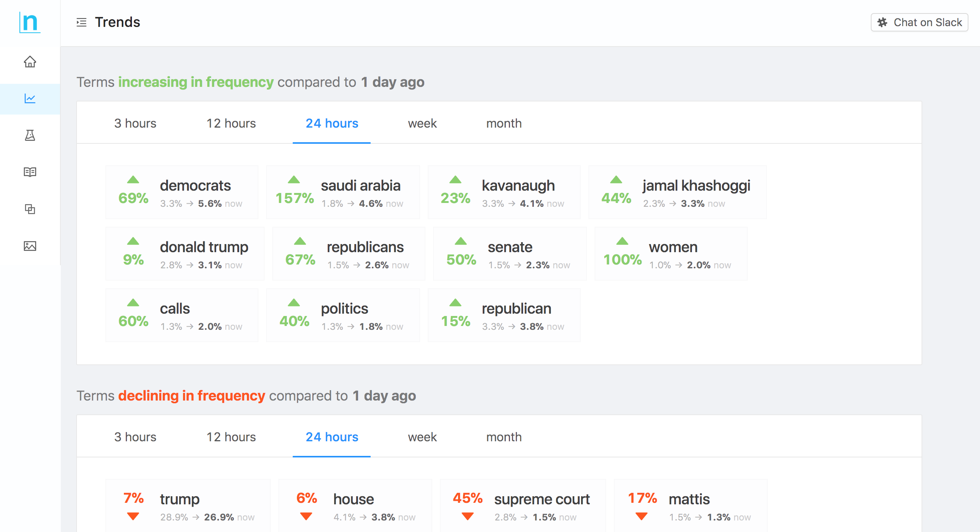980x532 pixels.
Task: Open the supreme court declining card
Action: (x=523, y=505)
